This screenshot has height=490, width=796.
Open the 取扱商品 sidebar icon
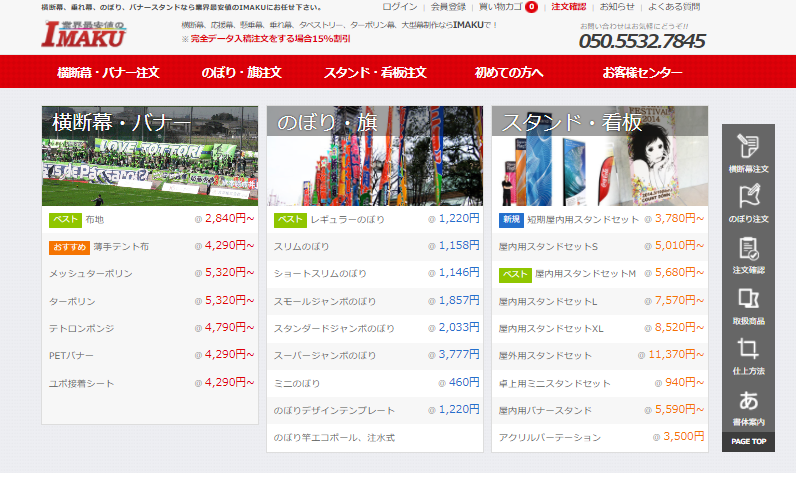pyautogui.click(x=748, y=305)
